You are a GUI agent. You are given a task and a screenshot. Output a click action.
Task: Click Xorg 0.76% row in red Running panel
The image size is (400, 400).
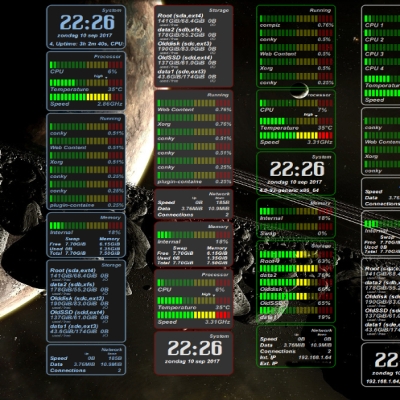click(x=194, y=120)
